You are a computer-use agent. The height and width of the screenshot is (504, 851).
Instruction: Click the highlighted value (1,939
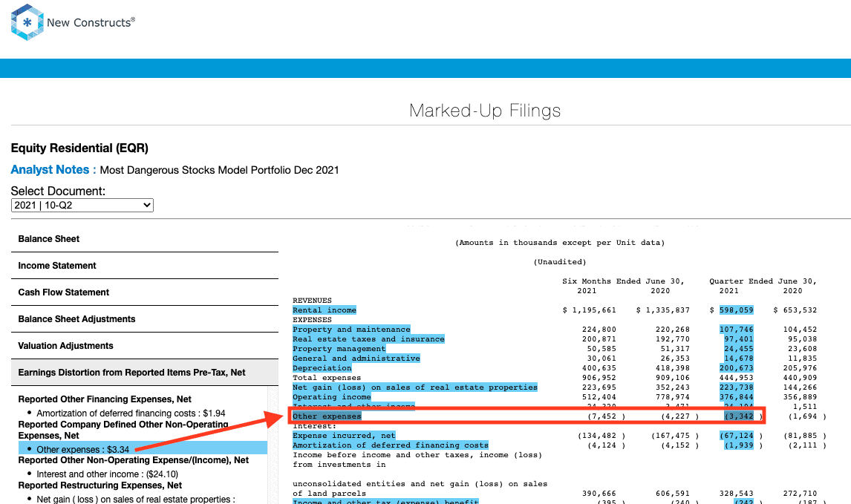pos(739,445)
